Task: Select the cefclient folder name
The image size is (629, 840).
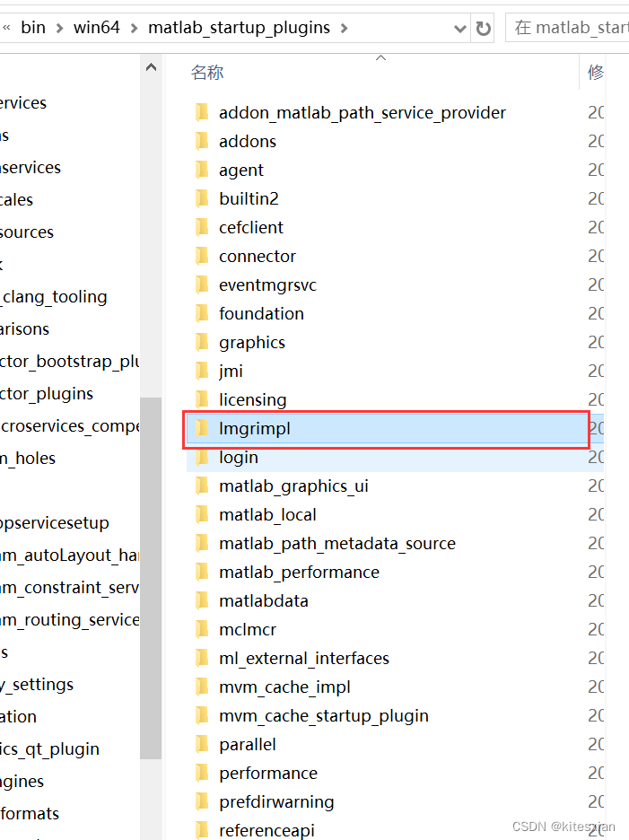Action: pyautogui.click(x=250, y=228)
